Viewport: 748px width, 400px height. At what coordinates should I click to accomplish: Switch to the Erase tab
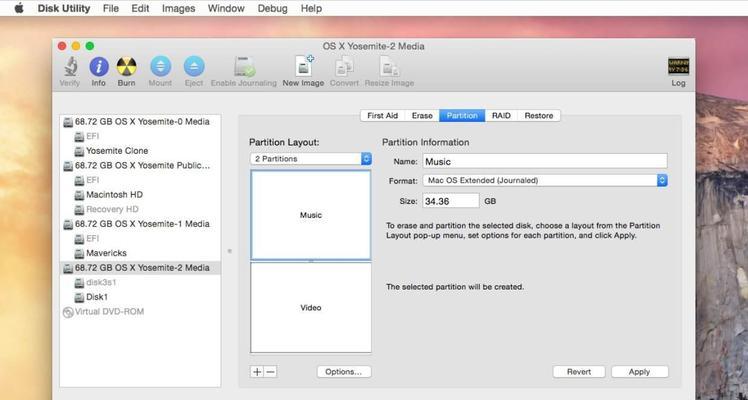(422, 116)
